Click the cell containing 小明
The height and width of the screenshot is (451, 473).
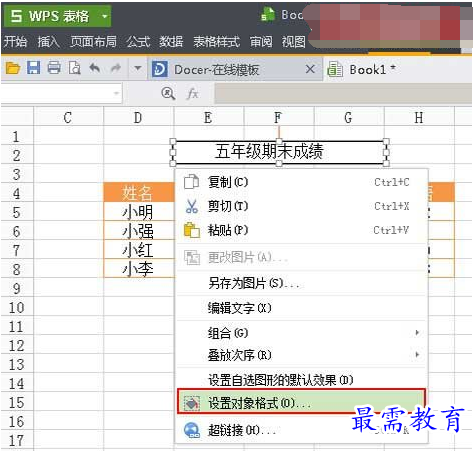point(138,212)
